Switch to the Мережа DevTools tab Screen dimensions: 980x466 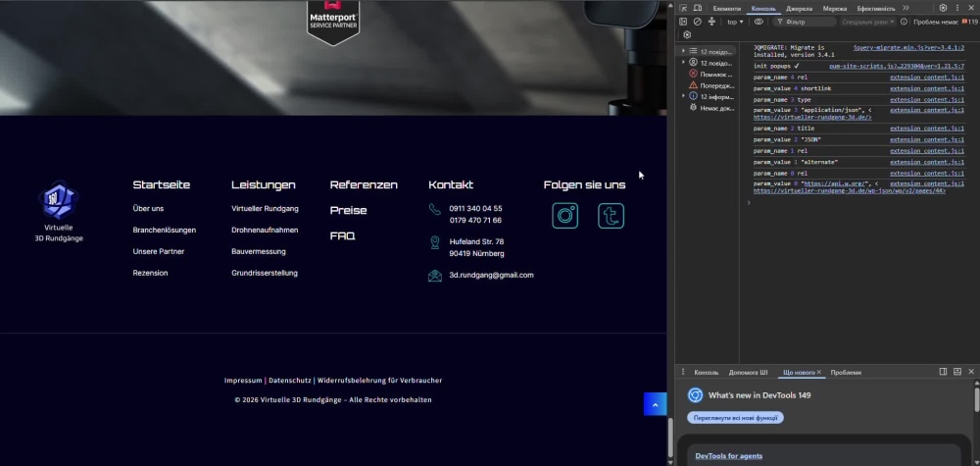[835, 8]
